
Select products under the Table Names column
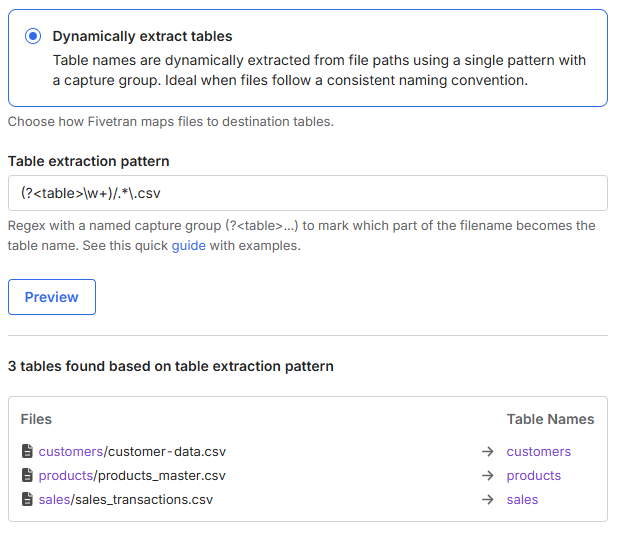[533, 476]
